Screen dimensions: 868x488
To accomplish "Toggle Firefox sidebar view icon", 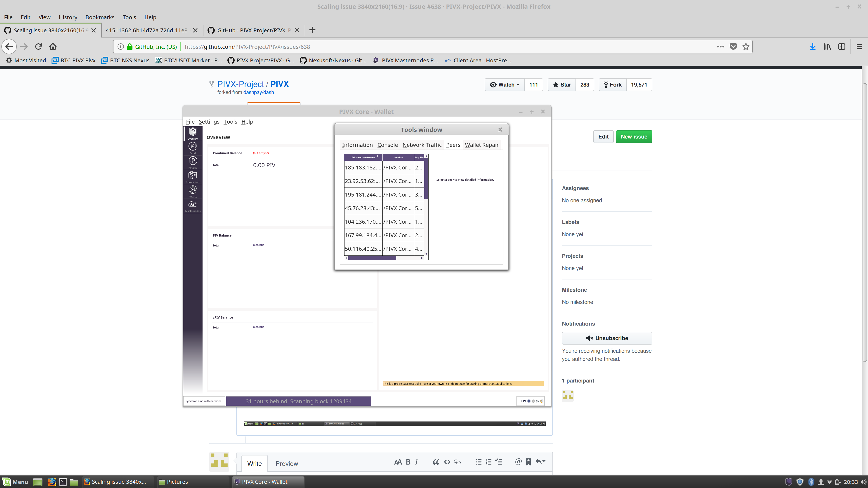I will pos(842,47).
